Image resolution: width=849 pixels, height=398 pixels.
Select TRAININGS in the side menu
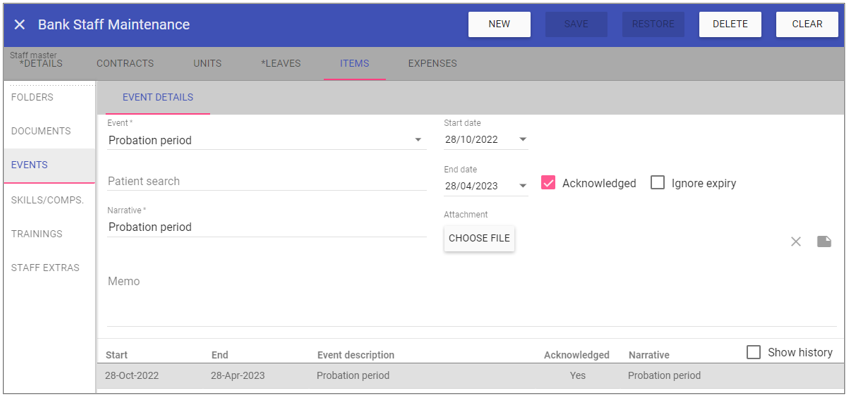click(37, 234)
